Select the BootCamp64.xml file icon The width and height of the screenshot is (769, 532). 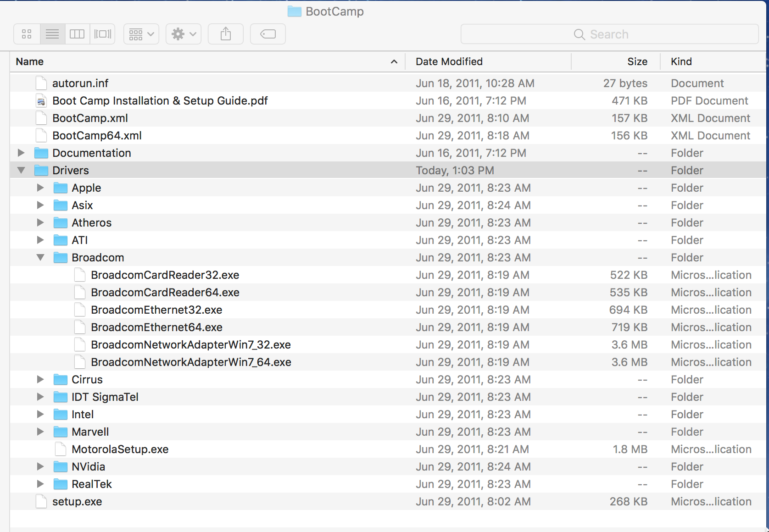click(41, 135)
